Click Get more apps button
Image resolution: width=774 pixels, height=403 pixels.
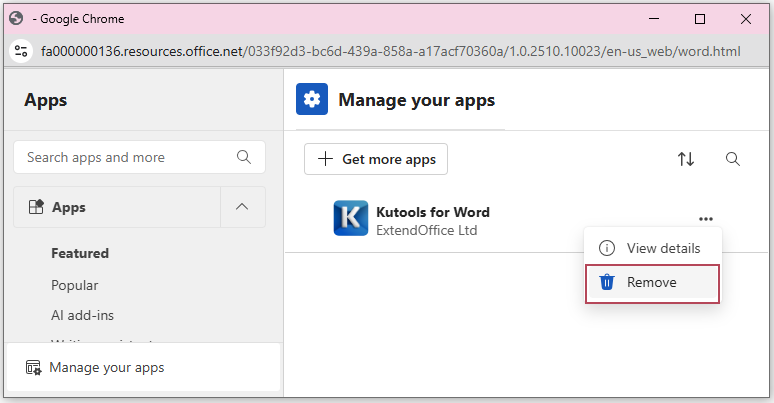376,159
